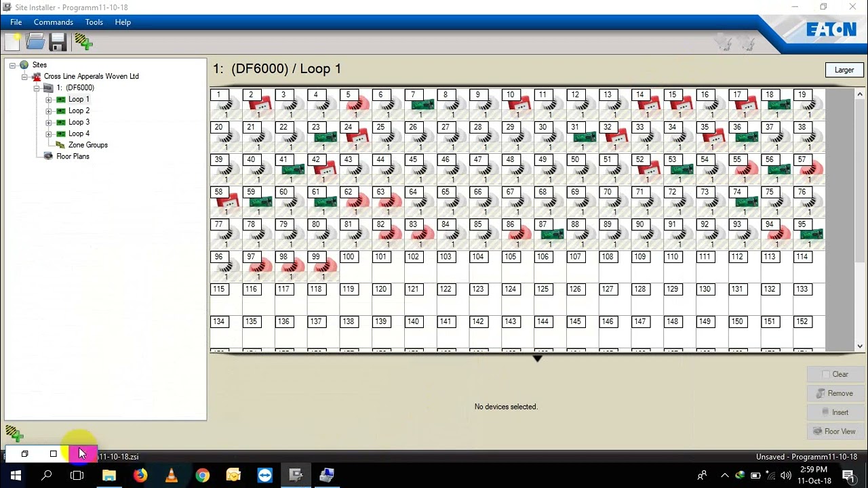
Task: Select Floor Plans in the tree
Action: point(73,157)
